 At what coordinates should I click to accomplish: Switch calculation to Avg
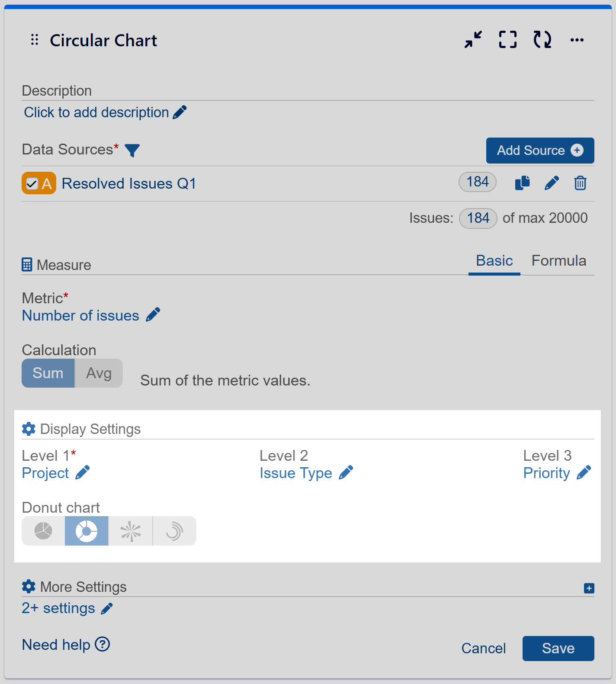[x=99, y=373]
